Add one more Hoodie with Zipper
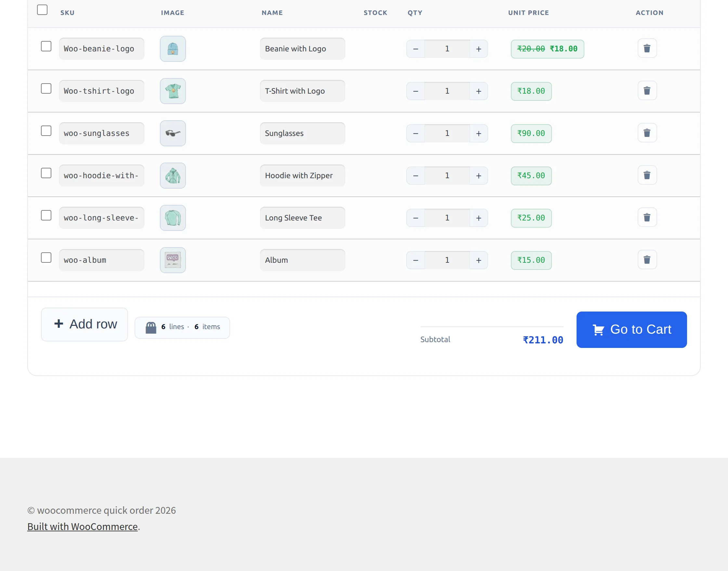Image resolution: width=728 pixels, height=571 pixels. coord(479,176)
